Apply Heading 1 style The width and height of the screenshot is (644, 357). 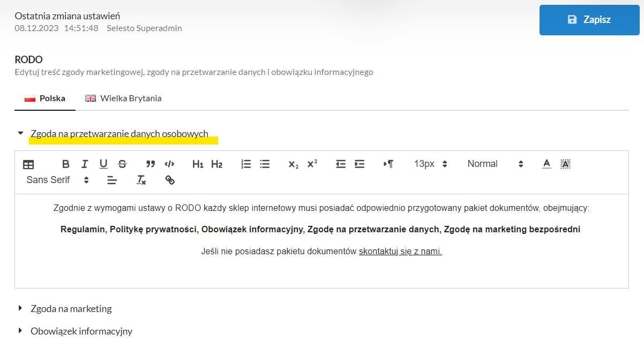coord(198,164)
